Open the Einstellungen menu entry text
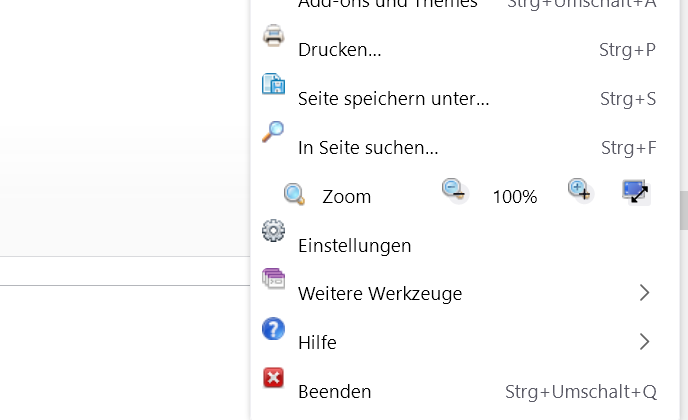The width and height of the screenshot is (688, 420). click(x=355, y=245)
